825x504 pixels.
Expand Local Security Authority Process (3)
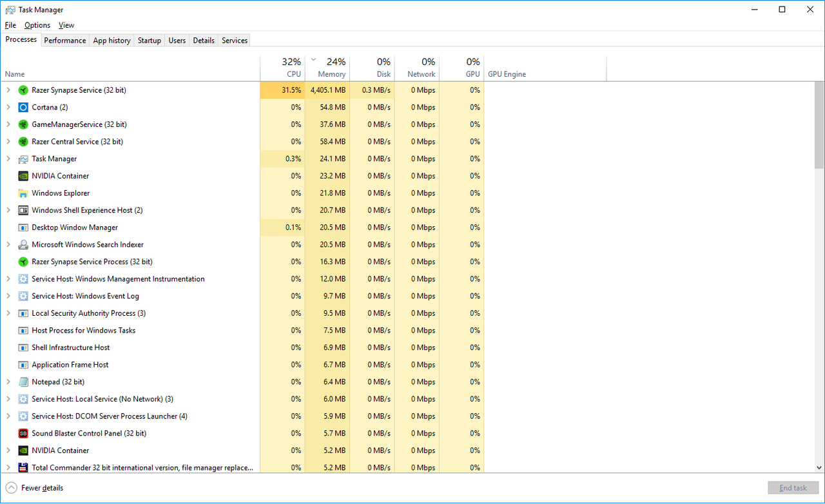coord(8,313)
